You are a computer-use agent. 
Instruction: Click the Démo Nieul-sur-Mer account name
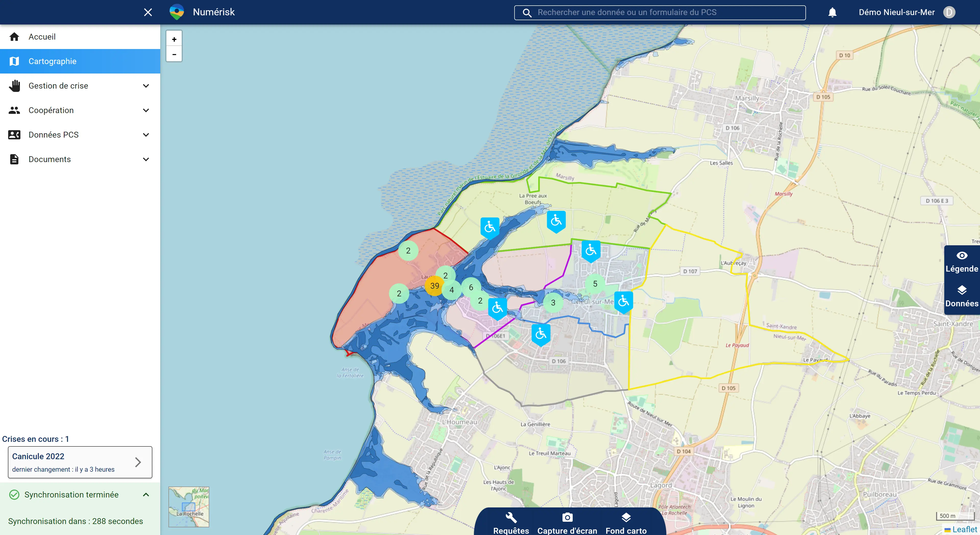tap(897, 12)
